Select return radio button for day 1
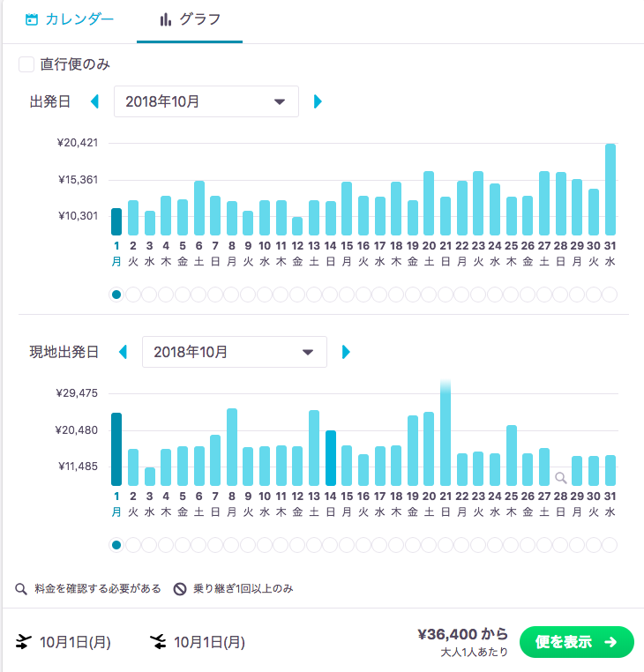This screenshot has width=644, height=672. tap(116, 545)
